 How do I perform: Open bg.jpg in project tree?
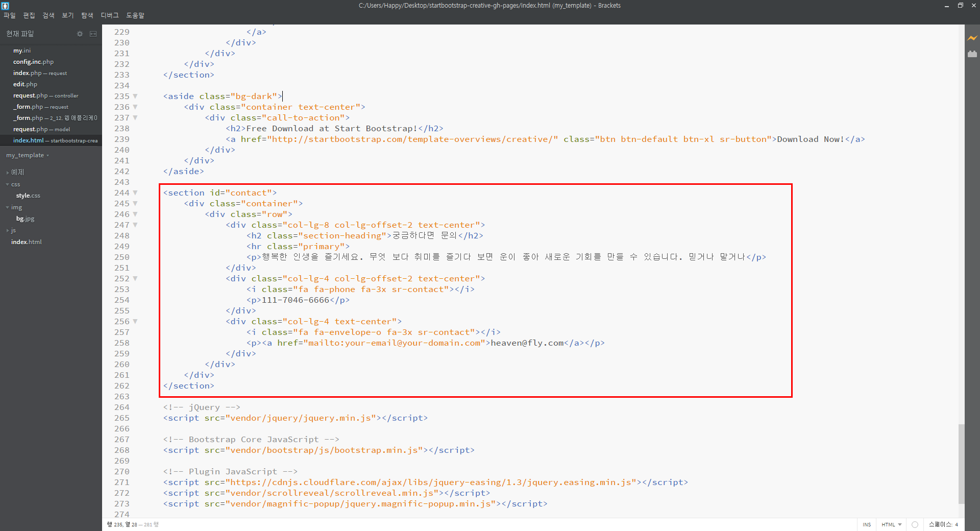26,219
